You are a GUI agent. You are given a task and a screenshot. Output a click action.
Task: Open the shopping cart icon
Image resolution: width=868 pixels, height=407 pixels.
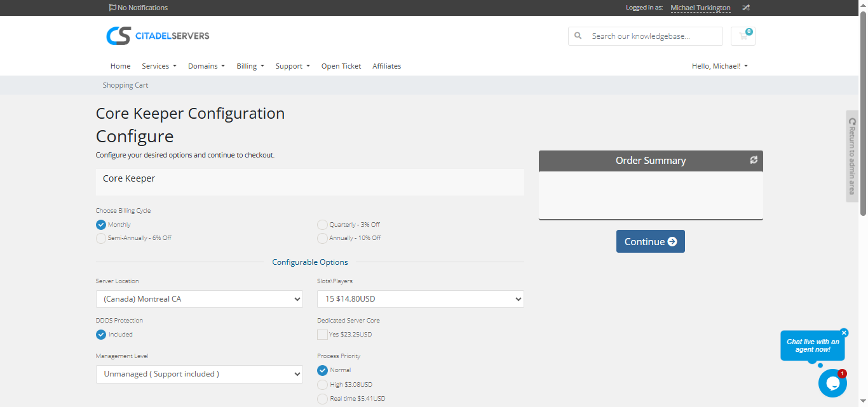[742, 36]
